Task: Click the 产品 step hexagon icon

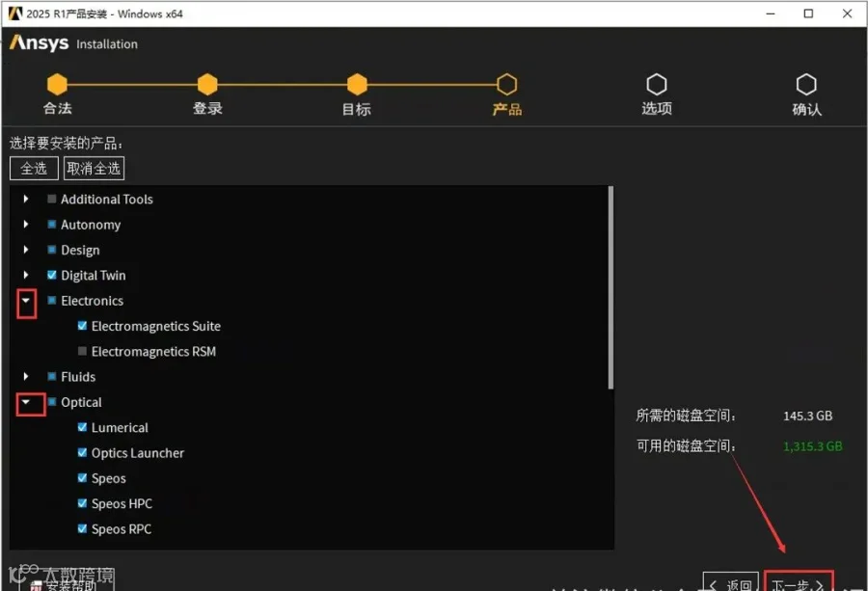Action: [x=506, y=85]
